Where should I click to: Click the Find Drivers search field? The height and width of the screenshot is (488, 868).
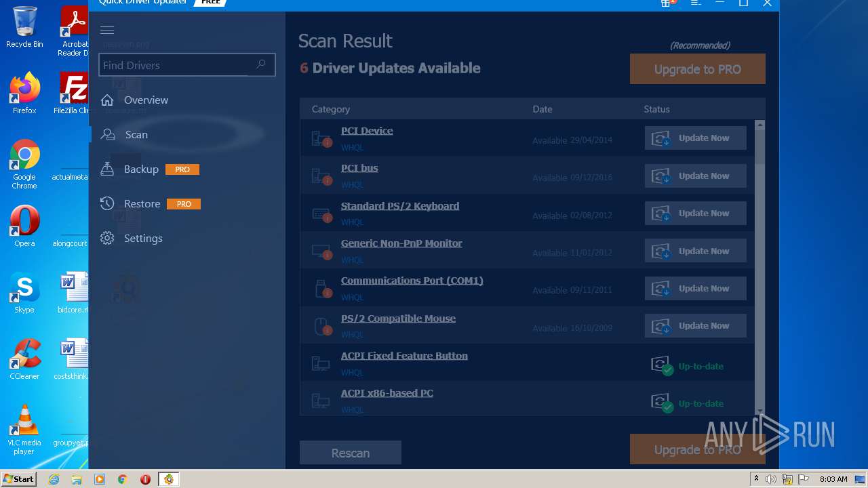point(186,65)
